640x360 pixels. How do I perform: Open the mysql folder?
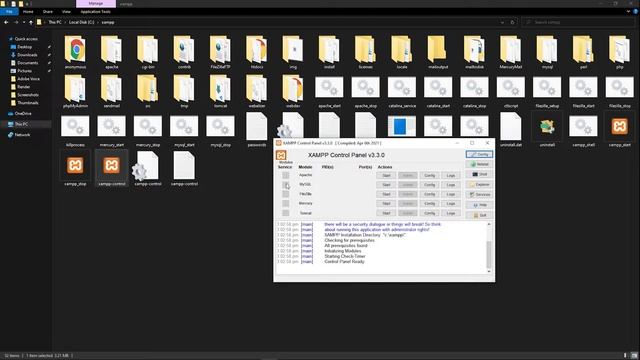tap(547, 52)
